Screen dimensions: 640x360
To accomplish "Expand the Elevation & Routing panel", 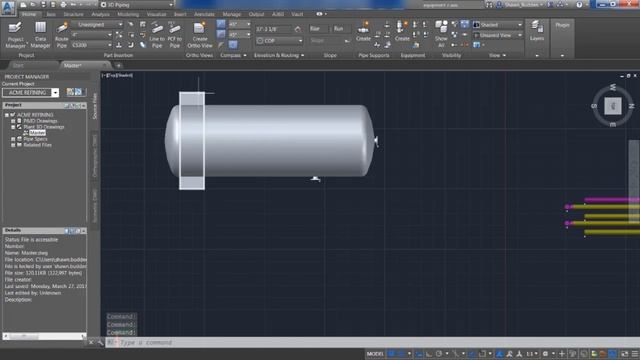I will pyautogui.click(x=279, y=55).
